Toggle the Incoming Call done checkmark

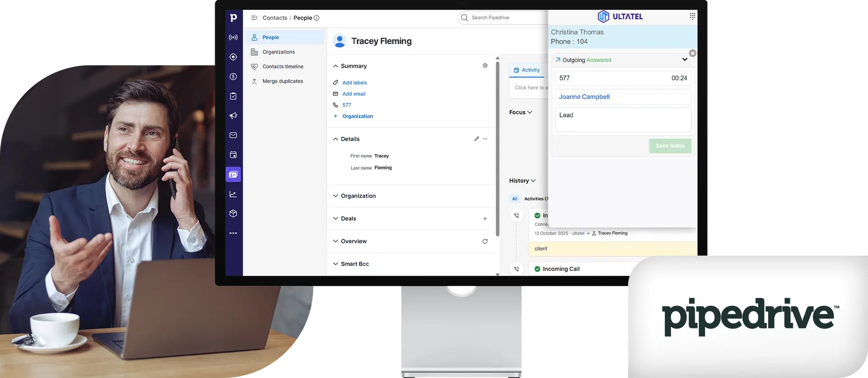coord(538,269)
